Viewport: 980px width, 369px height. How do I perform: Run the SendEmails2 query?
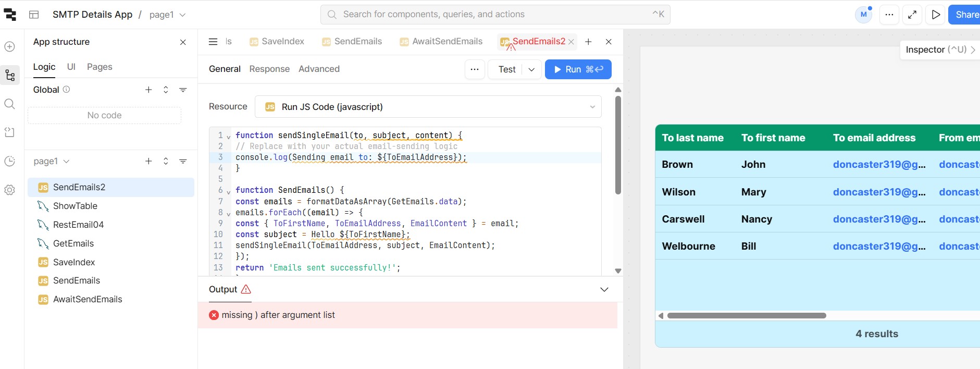578,69
